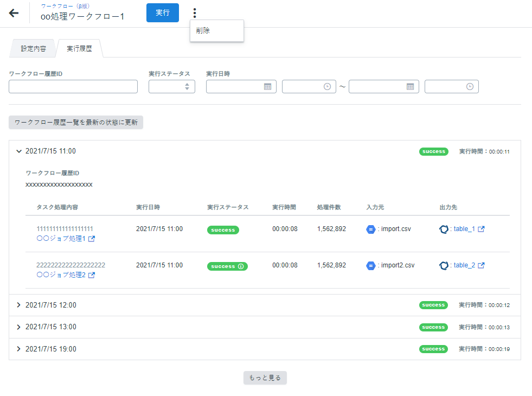Click the タスク処理内容 column header
Image resolution: width=532 pixels, height=396 pixels.
click(57, 207)
